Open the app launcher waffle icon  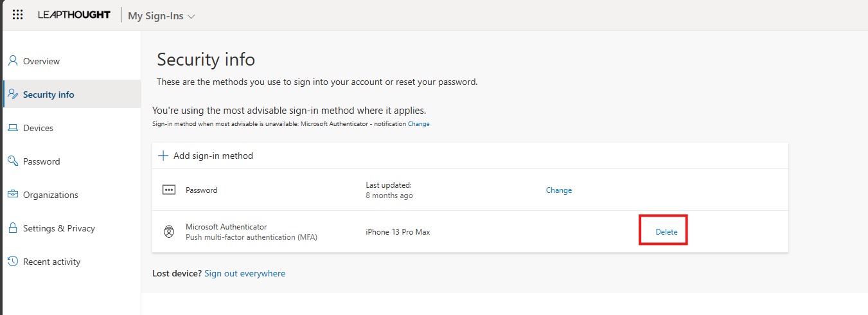[18, 15]
